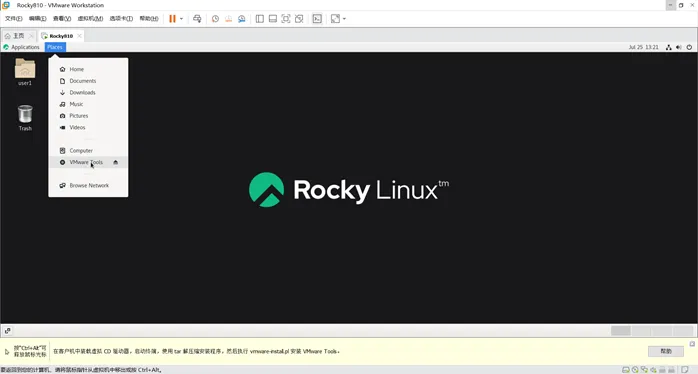This screenshot has height=374, width=698.
Task: Pause the virtual machine with orange pause icon
Action: pyautogui.click(x=172, y=19)
